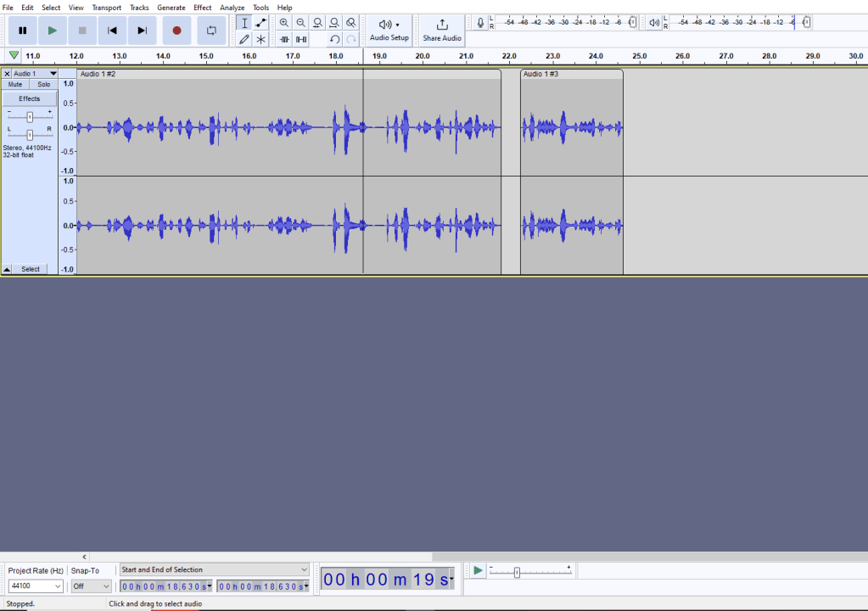Select the Draw (pencil) tool
The image size is (868, 611).
(x=244, y=39)
